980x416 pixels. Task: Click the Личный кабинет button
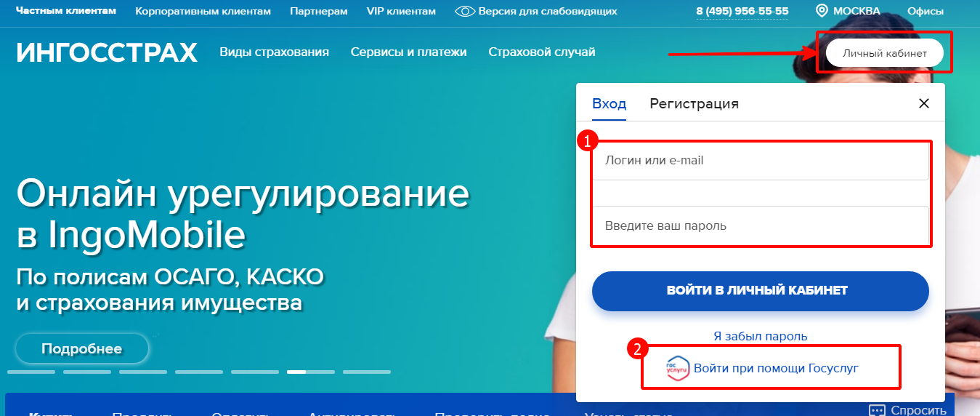click(x=884, y=53)
